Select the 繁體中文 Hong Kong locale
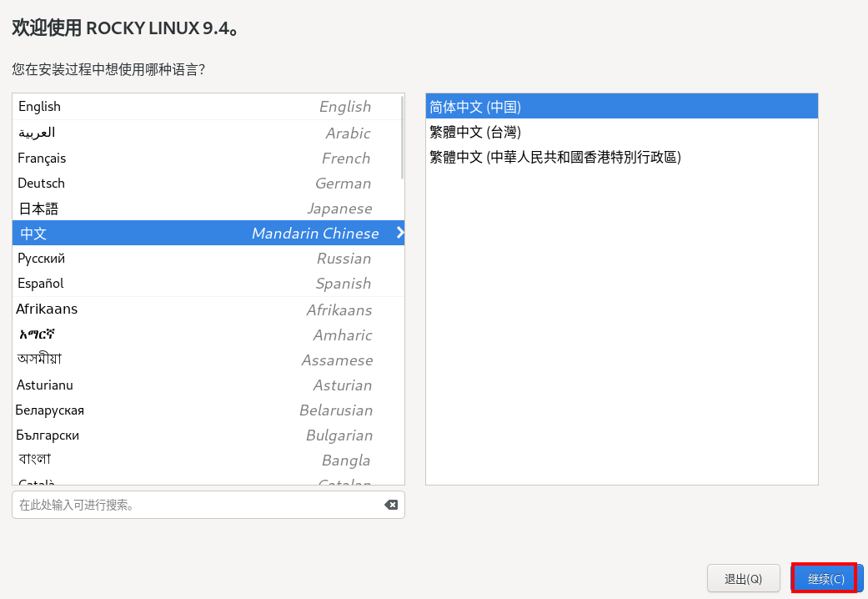This screenshot has height=599, width=868. 622,158
